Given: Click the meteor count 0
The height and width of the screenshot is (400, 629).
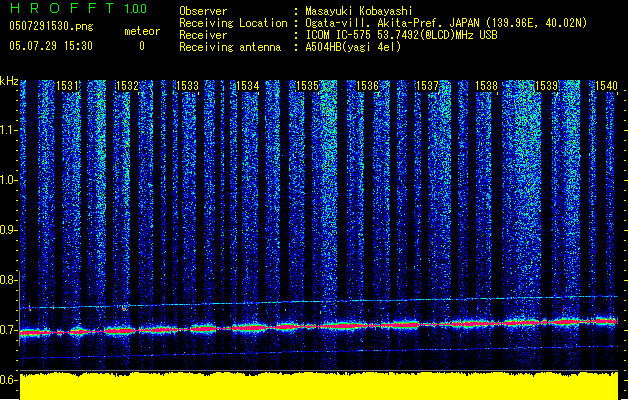Looking at the screenshot, I should pyautogui.click(x=142, y=46).
